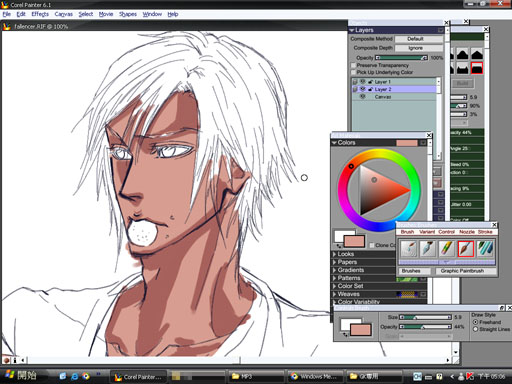Hide Layer 2 using its eye icon
Screen dimensions: 512x384
[x=363, y=89]
